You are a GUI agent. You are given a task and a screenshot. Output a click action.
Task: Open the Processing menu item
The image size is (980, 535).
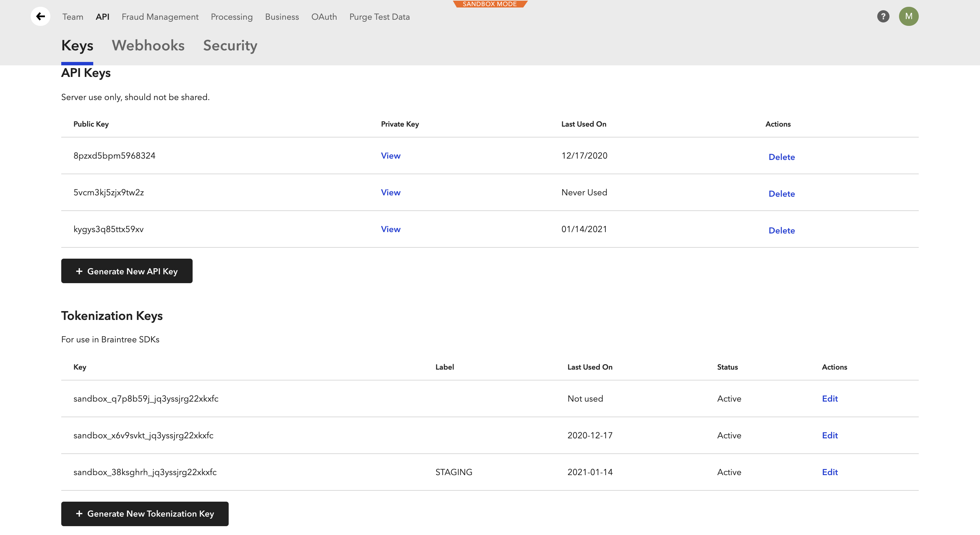[x=231, y=17]
